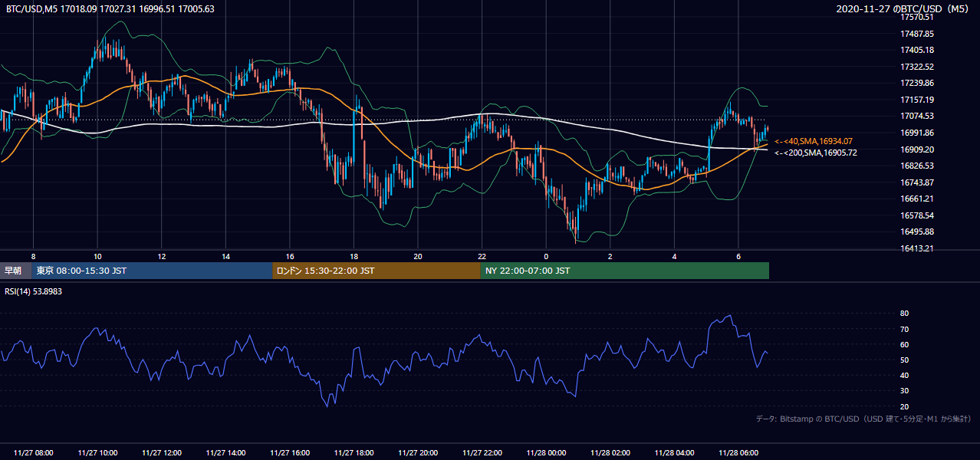Click the 11/27 16:00 bottom date label
Screen dimensions: 980x460
(290, 452)
